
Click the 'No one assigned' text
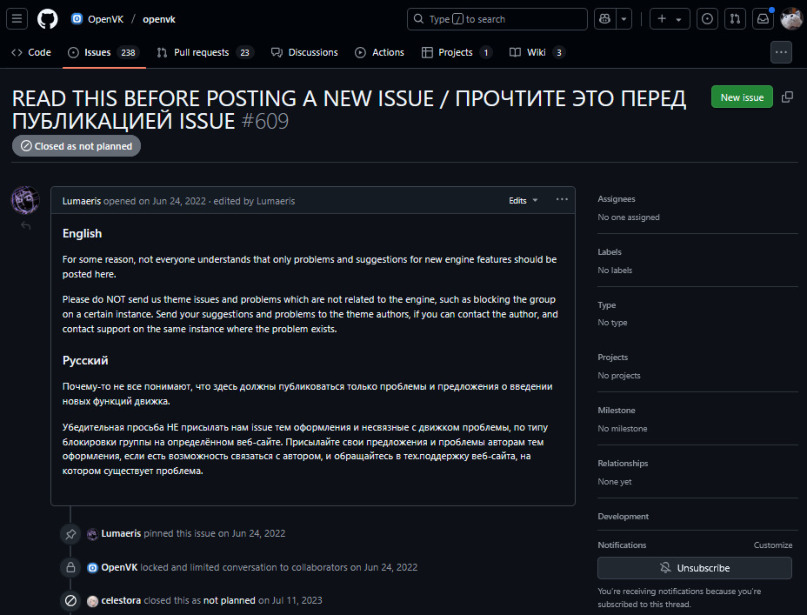coord(628,217)
